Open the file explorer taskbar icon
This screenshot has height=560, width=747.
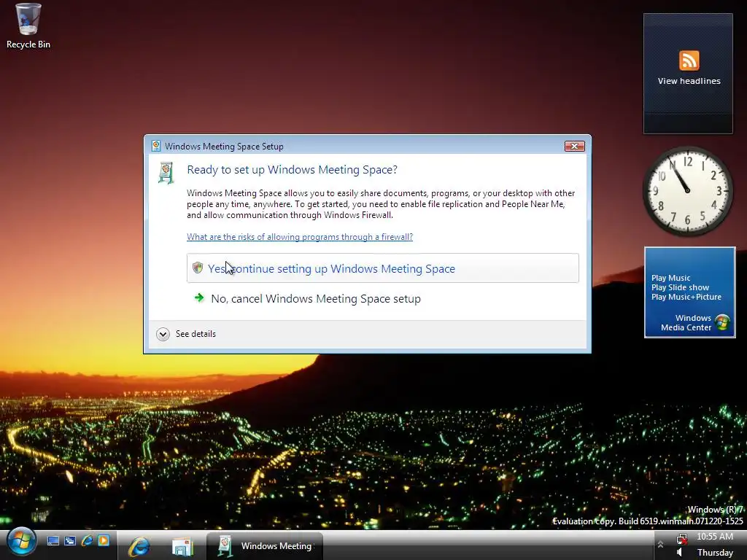[x=182, y=546]
